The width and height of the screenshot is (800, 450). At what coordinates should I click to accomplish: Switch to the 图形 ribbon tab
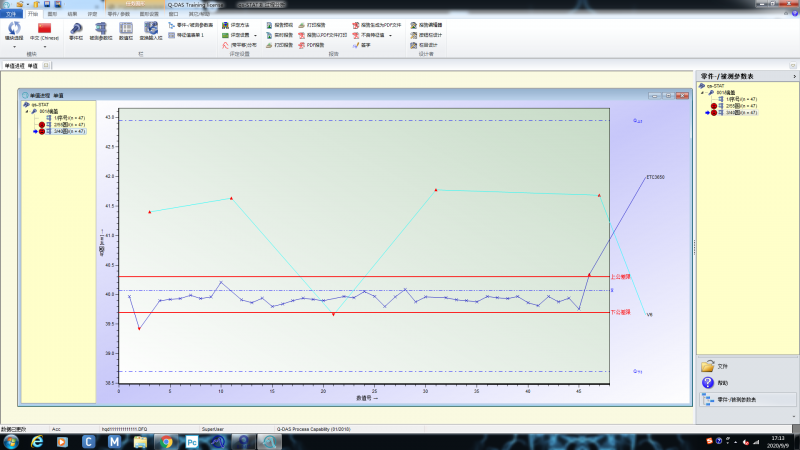point(52,14)
